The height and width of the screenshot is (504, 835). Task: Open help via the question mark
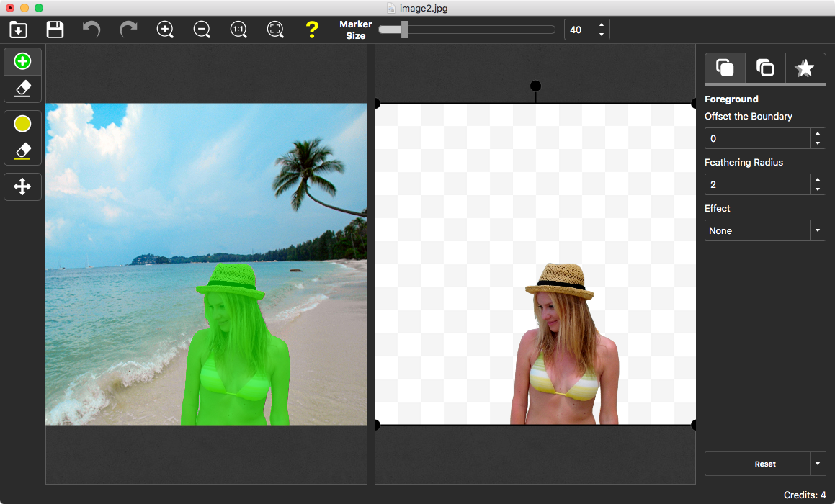pos(312,30)
